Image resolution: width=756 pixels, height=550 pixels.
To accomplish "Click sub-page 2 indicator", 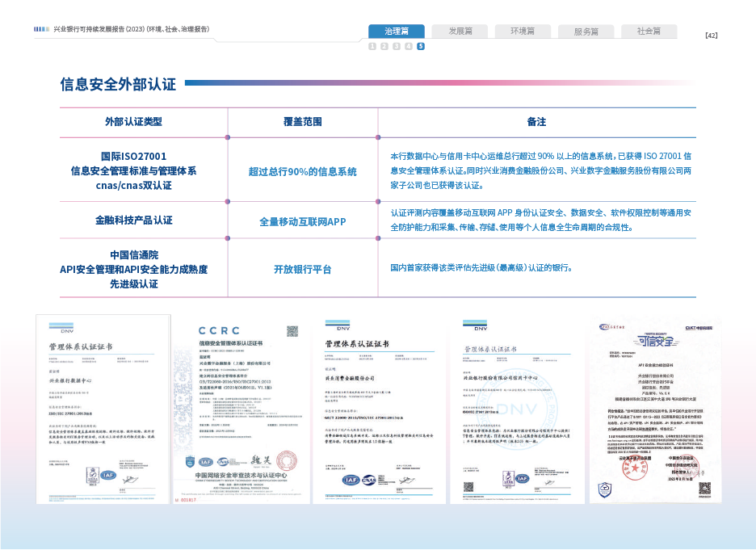I will coord(384,47).
